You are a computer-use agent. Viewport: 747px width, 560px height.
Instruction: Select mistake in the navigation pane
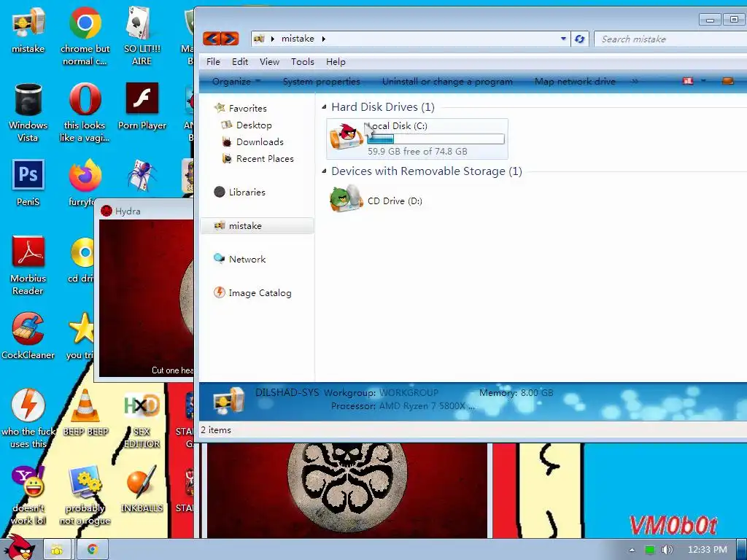(x=257, y=226)
